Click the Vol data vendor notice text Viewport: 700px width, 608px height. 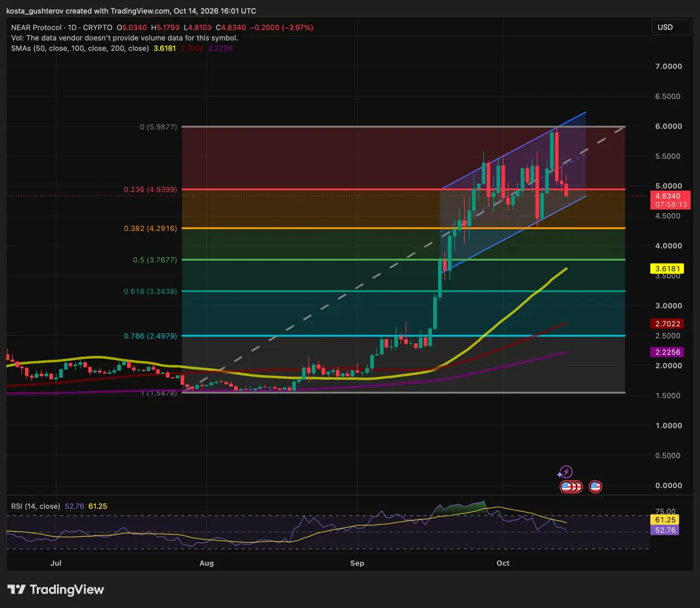[125, 38]
